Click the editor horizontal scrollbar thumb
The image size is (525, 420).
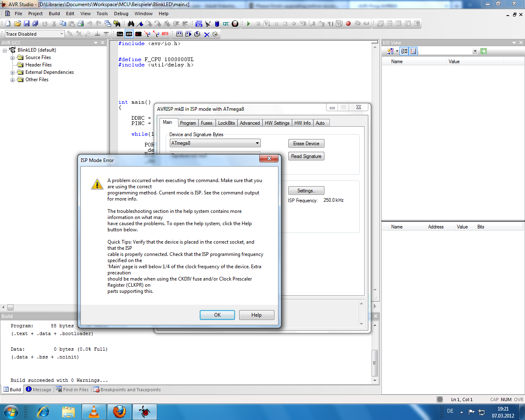[x=10, y=308]
